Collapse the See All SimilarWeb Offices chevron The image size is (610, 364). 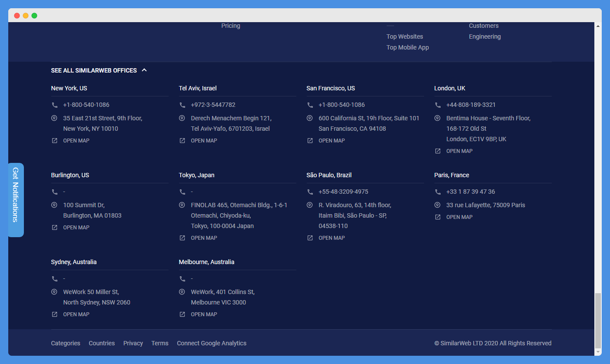(144, 70)
